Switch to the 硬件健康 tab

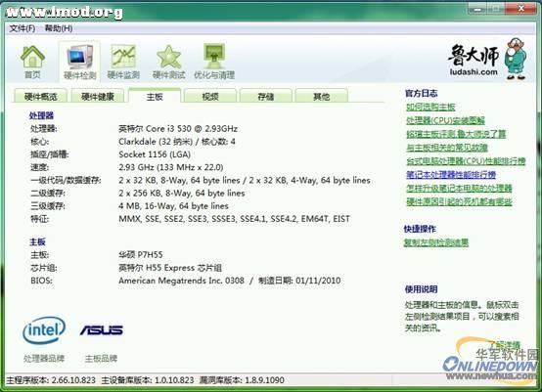[98, 97]
